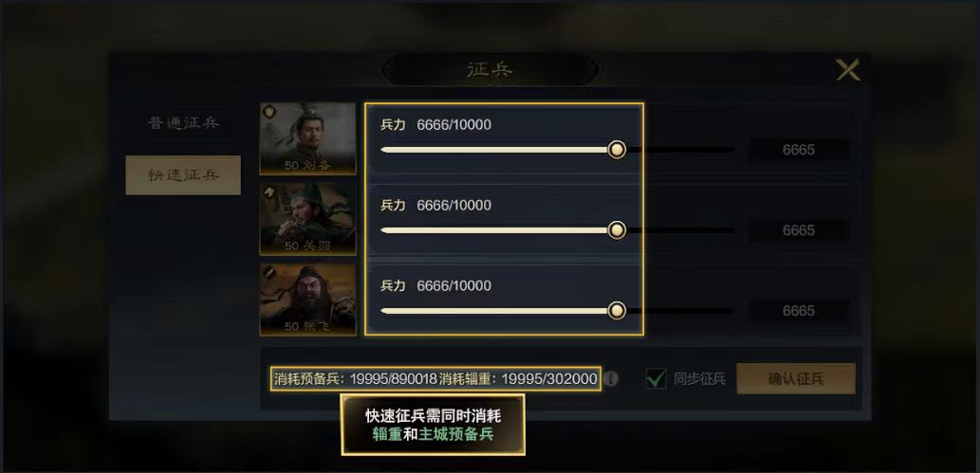Click the weapon badge on 张飞 portrait
This screenshot has height=473, width=980.
click(269, 272)
